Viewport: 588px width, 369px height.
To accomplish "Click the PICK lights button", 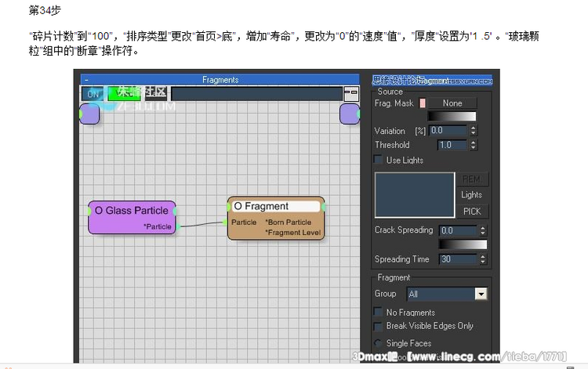I will click(472, 212).
